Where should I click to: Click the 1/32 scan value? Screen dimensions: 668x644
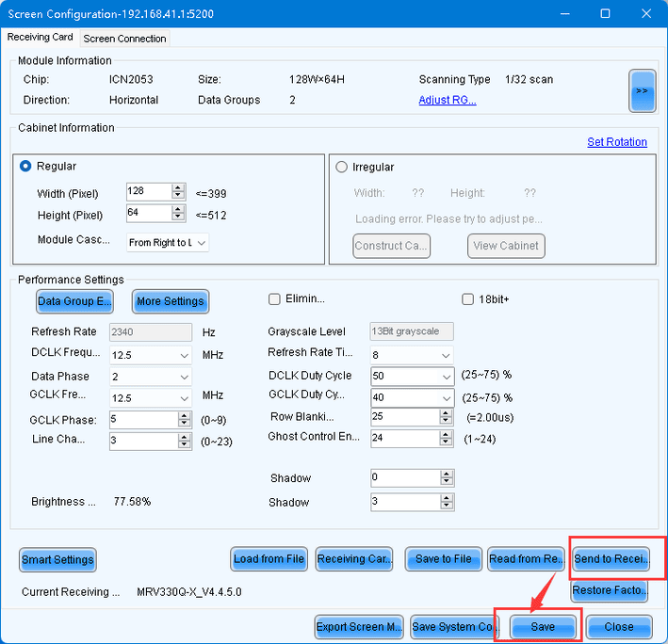pyautogui.click(x=530, y=80)
